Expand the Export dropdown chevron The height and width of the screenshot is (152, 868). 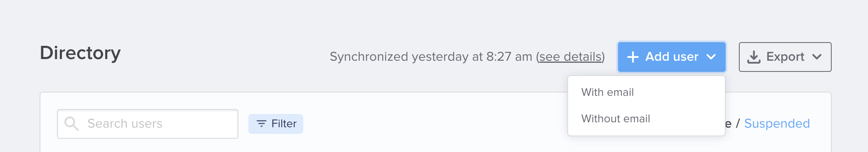817,57
